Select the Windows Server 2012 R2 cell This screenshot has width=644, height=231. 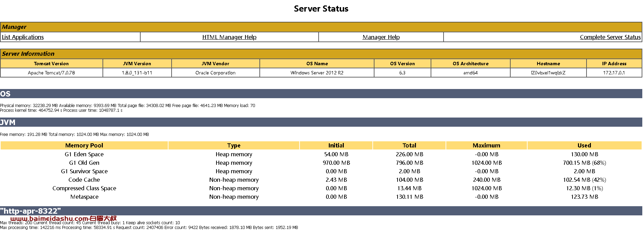pyautogui.click(x=317, y=73)
